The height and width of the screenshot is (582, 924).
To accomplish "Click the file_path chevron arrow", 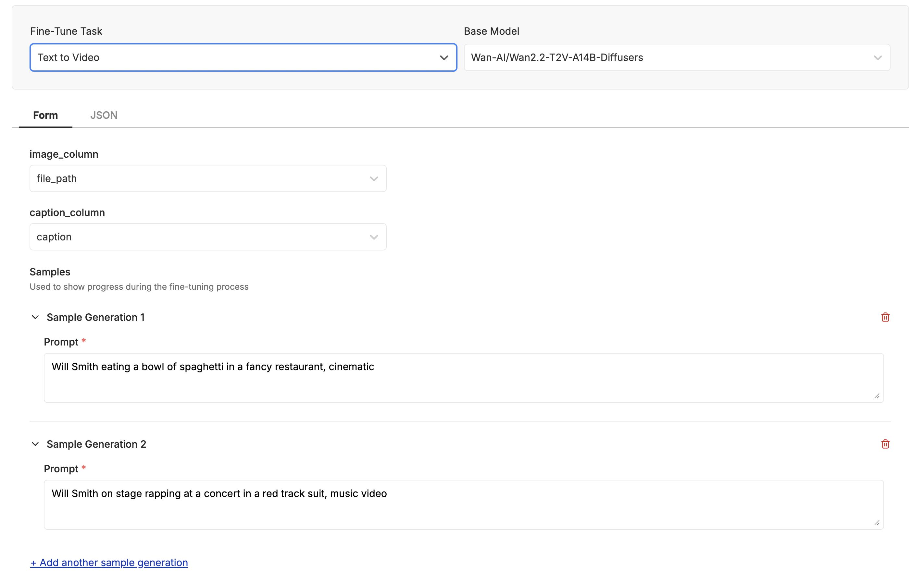I will (x=374, y=179).
